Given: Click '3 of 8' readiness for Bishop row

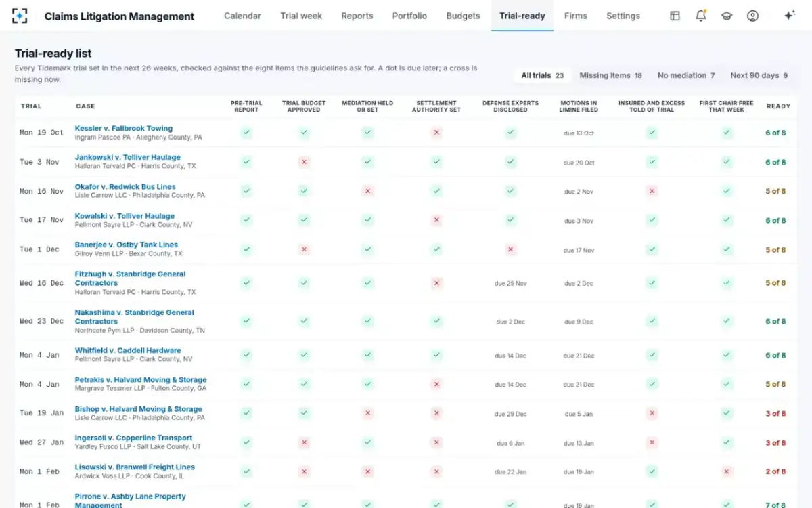Looking at the screenshot, I should pyautogui.click(x=775, y=413).
